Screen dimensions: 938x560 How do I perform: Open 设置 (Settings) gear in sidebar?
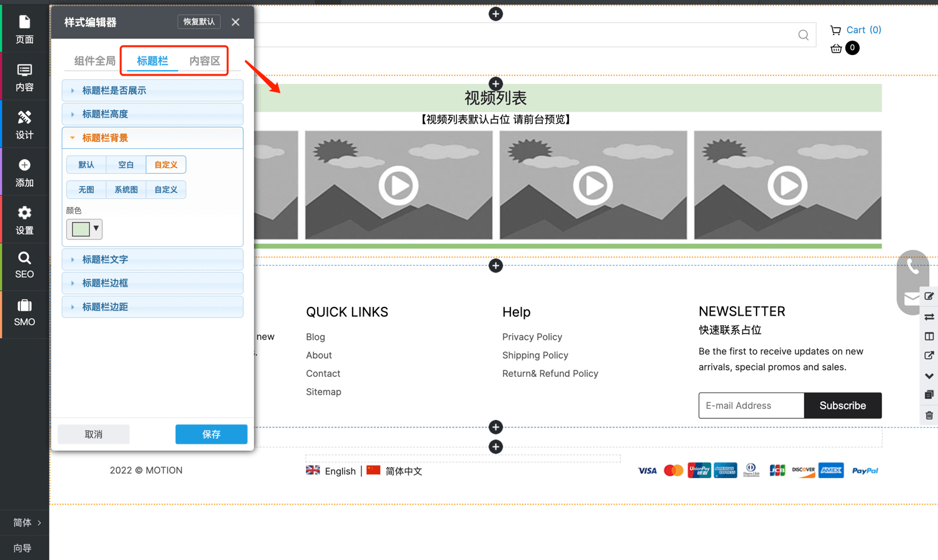[x=24, y=220]
